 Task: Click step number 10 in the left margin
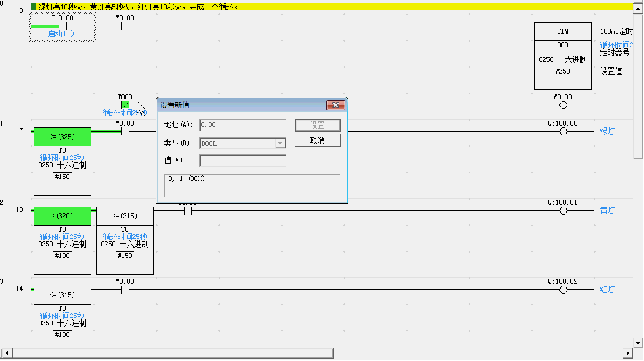(x=19, y=210)
